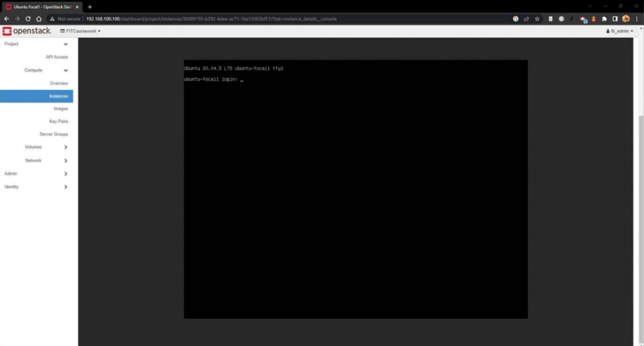Bookmark this page with the star icon
This screenshot has width=644, height=346.
[x=537, y=19]
